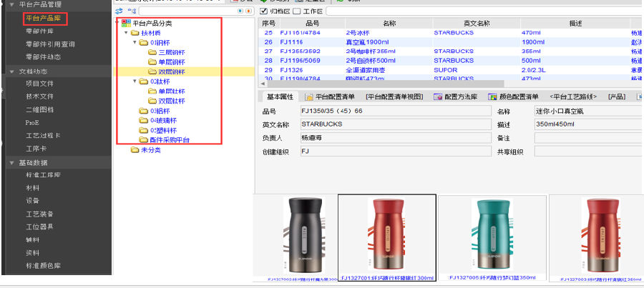Image resolution: width=644 pixels, height=288 pixels.
Task: Select the black bottle thumbnail
Action: (305, 235)
